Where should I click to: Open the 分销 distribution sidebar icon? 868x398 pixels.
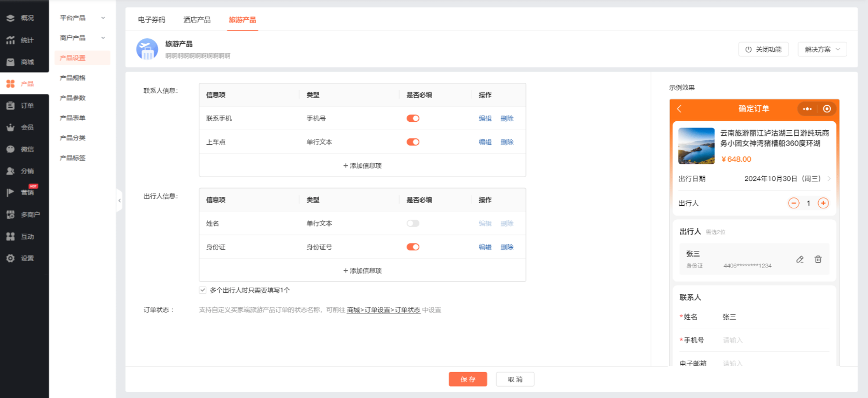10,171
